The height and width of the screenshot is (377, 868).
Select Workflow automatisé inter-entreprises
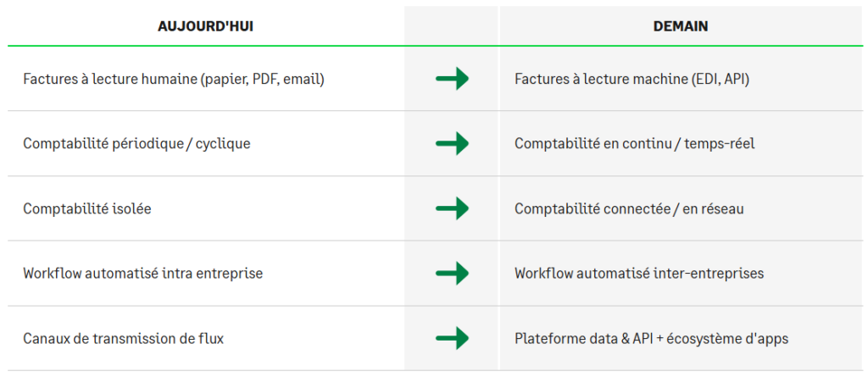[x=639, y=274]
